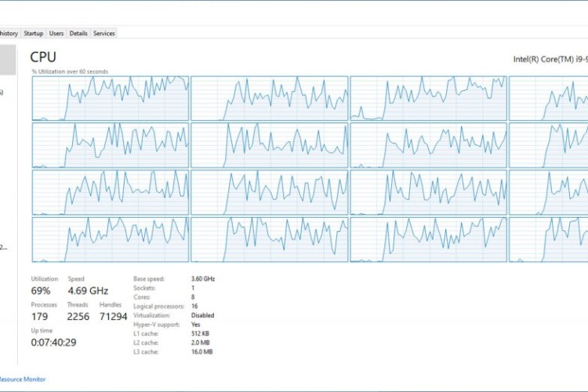Click the 2.0 MB L2 cache value
This screenshot has width=588, height=392.
(200, 343)
